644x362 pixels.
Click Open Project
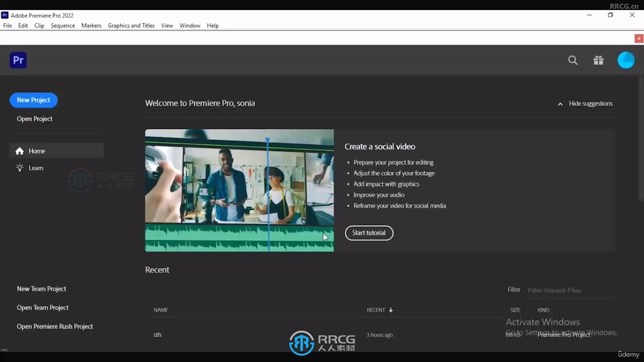pyautogui.click(x=35, y=119)
